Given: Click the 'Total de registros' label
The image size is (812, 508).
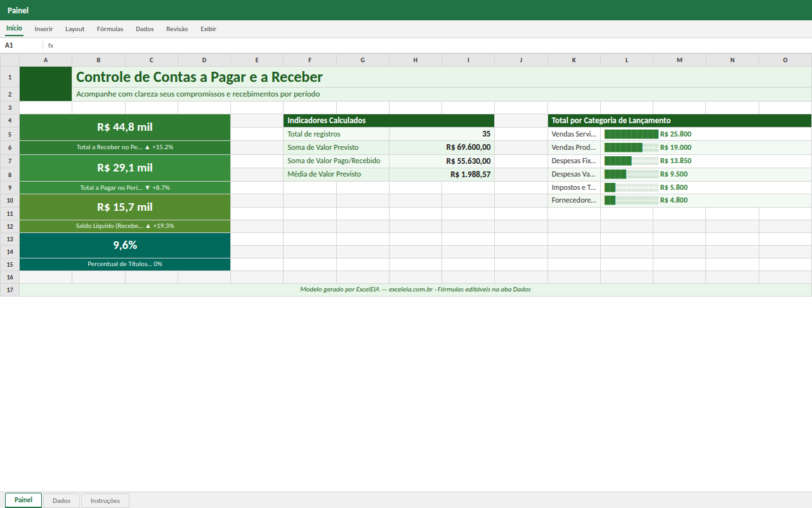Looking at the screenshot, I should [x=336, y=134].
